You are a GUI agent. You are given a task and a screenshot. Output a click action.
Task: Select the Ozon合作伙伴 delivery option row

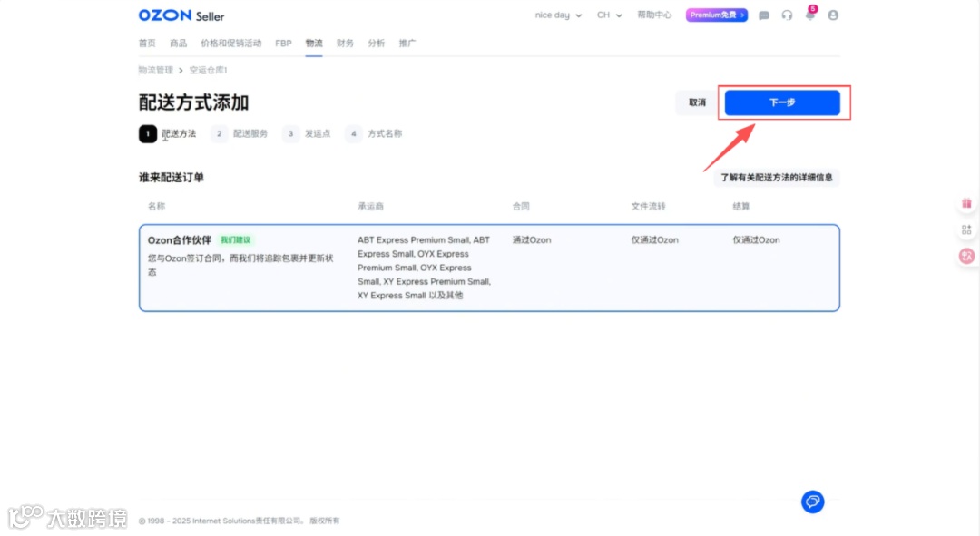click(489, 268)
